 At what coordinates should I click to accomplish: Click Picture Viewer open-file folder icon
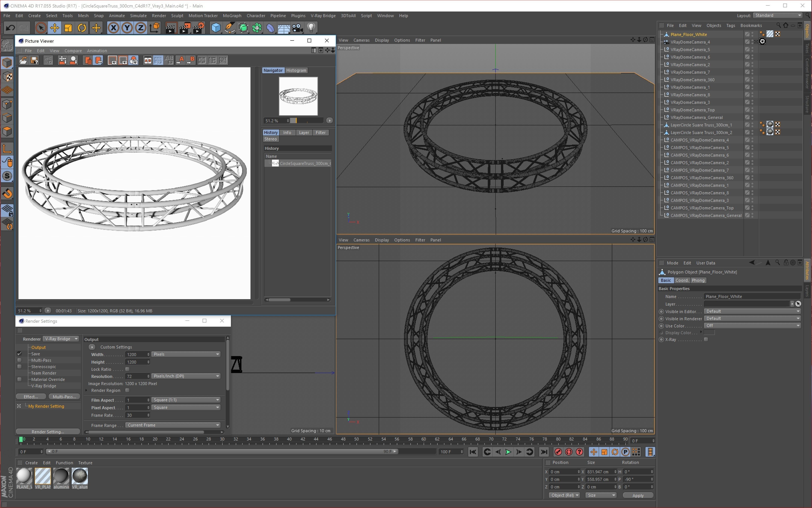pos(23,60)
